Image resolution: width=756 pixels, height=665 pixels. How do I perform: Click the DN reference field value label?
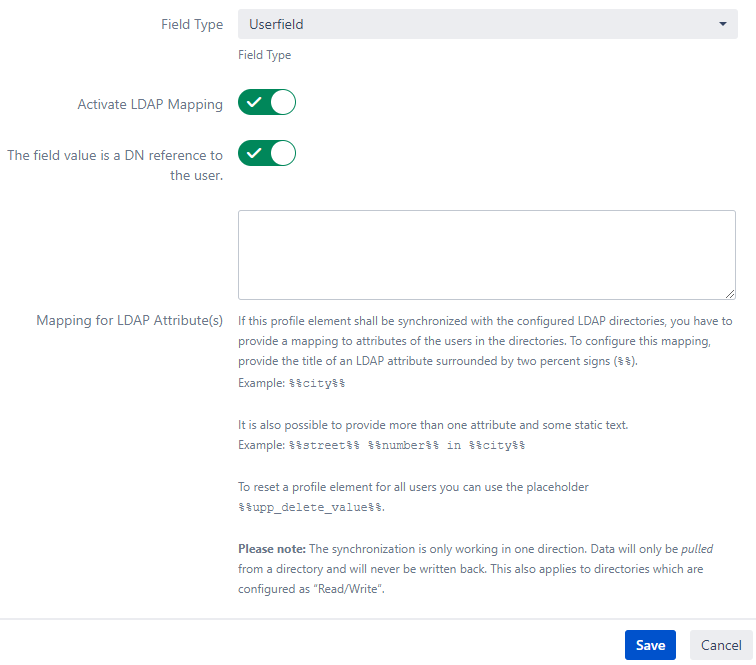point(115,165)
